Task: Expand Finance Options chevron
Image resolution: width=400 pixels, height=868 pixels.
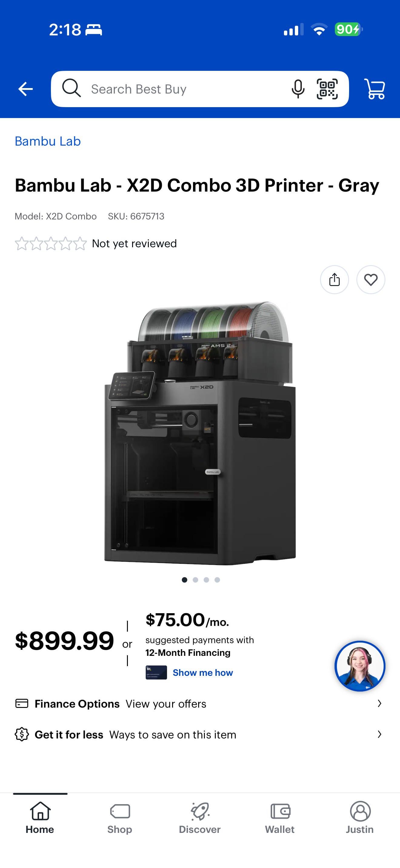Action: (x=379, y=703)
